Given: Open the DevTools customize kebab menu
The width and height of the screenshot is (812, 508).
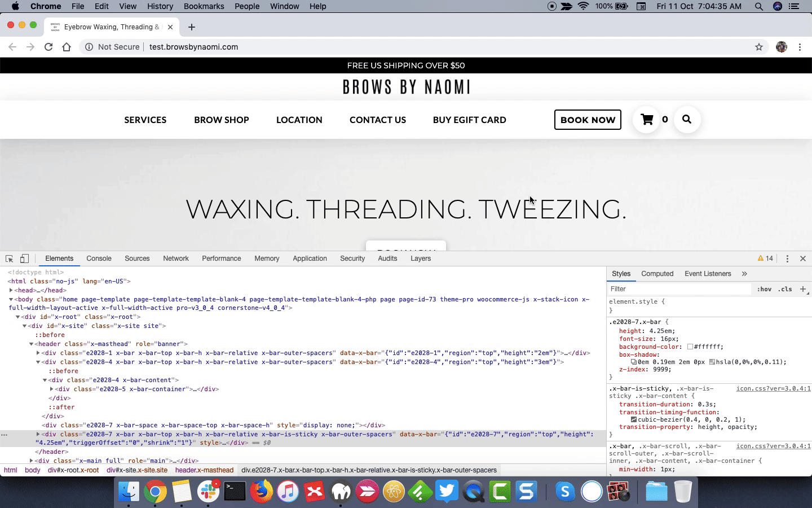Looking at the screenshot, I should (787, 259).
